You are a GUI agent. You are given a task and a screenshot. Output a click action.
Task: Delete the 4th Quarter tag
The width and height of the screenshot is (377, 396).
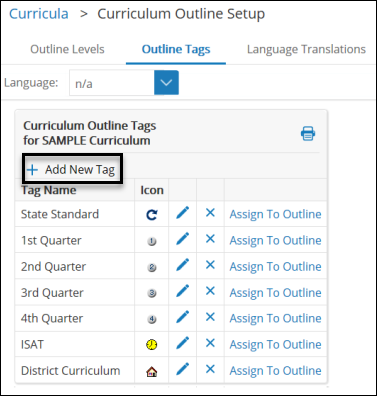pos(210,317)
